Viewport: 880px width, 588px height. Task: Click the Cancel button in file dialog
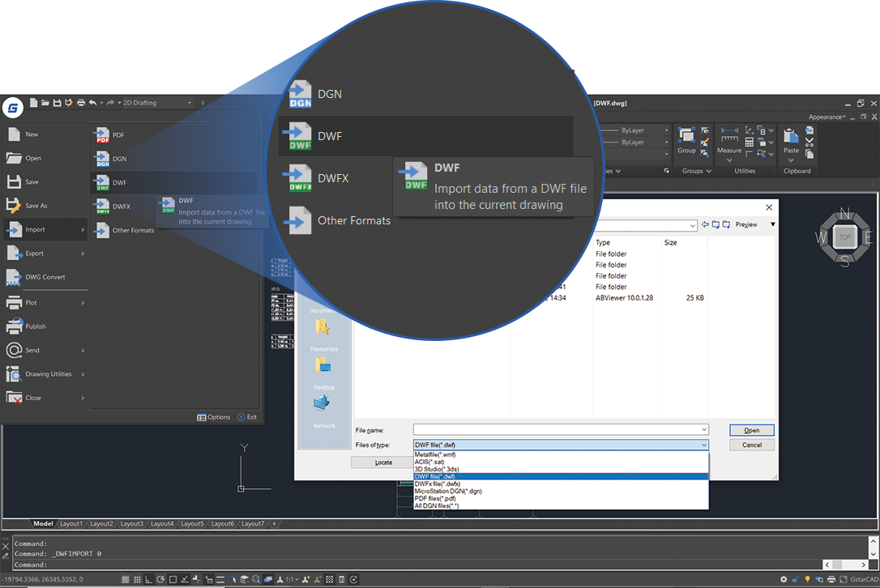(x=751, y=445)
